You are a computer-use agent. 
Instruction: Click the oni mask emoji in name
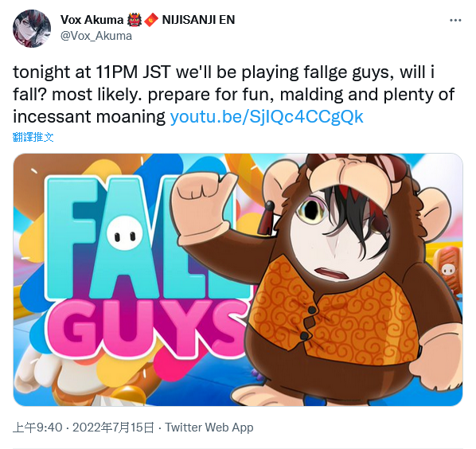click(x=134, y=20)
